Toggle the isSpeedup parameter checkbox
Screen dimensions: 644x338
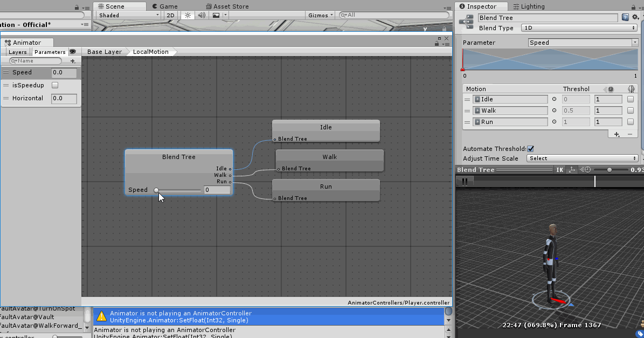point(55,85)
